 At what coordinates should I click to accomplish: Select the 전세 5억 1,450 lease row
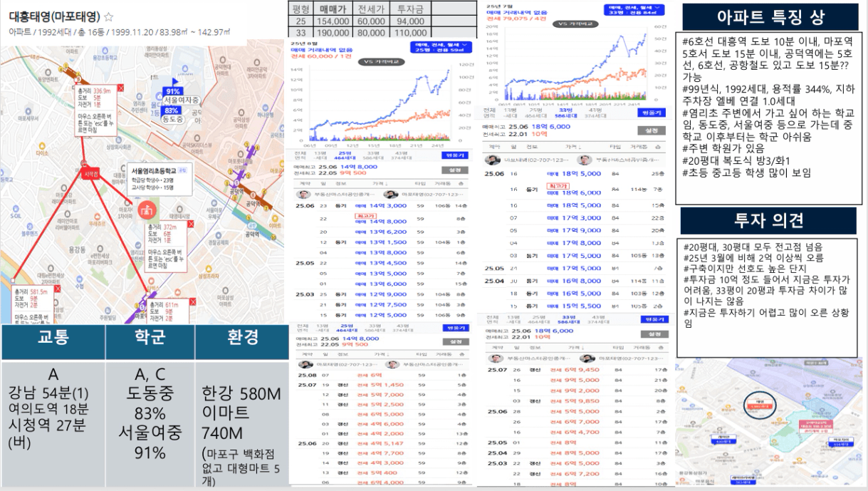(382, 385)
